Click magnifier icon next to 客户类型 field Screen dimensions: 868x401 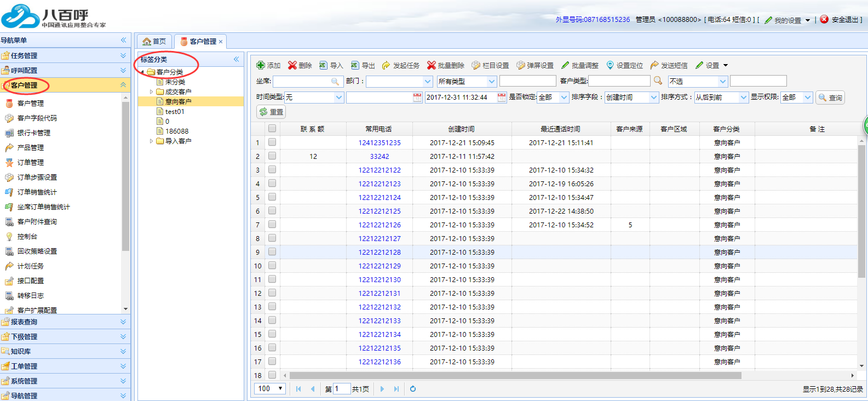pyautogui.click(x=658, y=81)
